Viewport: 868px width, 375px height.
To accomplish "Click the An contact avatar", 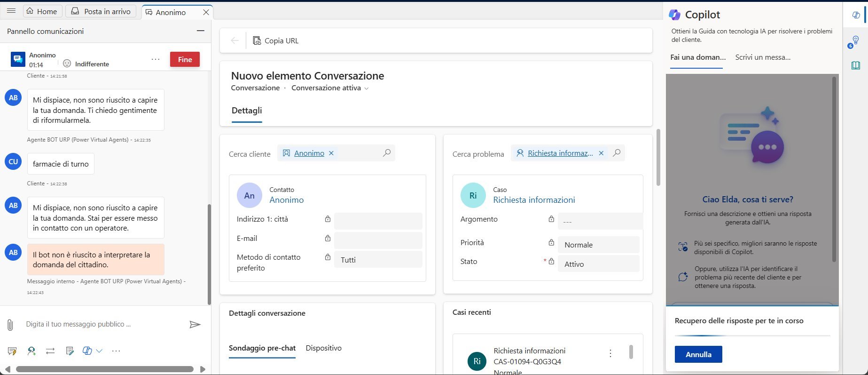I will tap(250, 195).
